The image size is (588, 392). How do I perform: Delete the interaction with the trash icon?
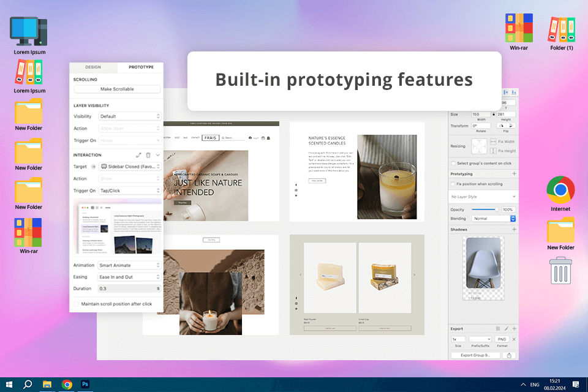click(148, 155)
